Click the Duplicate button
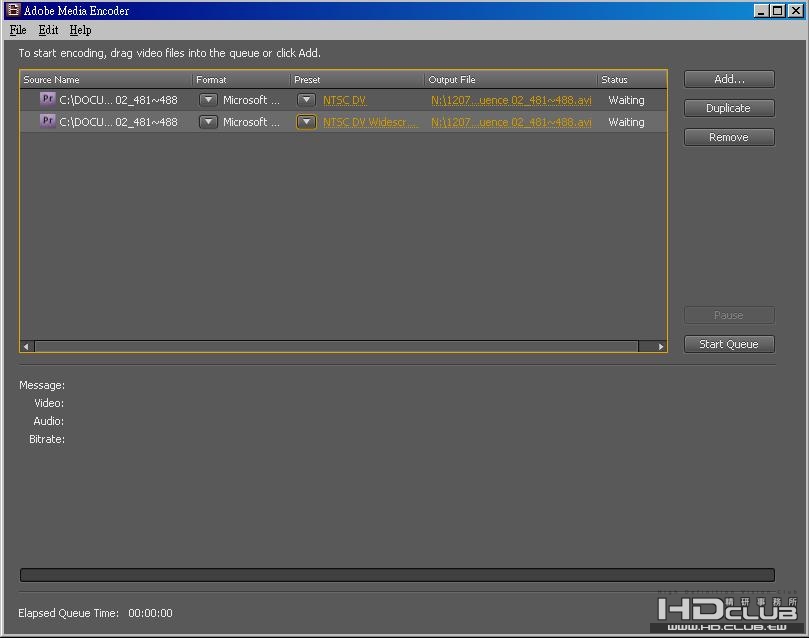 click(x=729, y=108)
